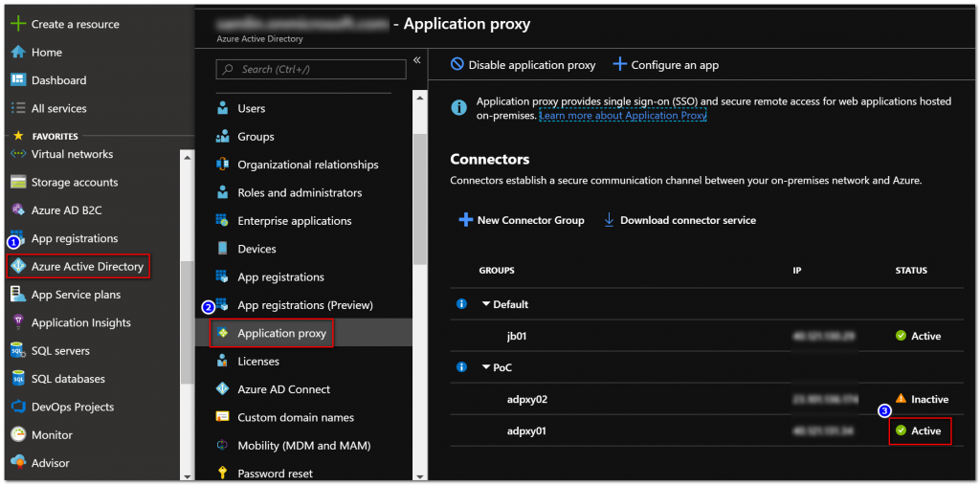The height and width of the screenshot is (485, 980).
Task: Click Disable application proxy button
Action: click(523, 65)
